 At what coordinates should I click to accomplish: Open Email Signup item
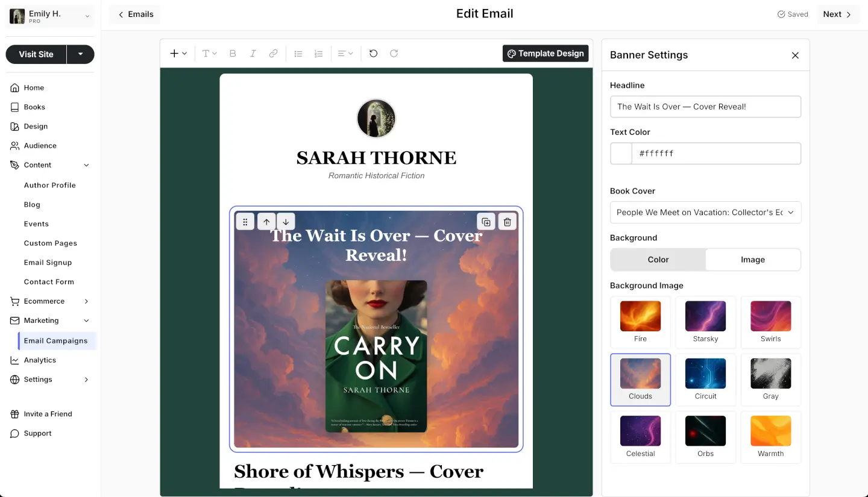tap(48, 263)
